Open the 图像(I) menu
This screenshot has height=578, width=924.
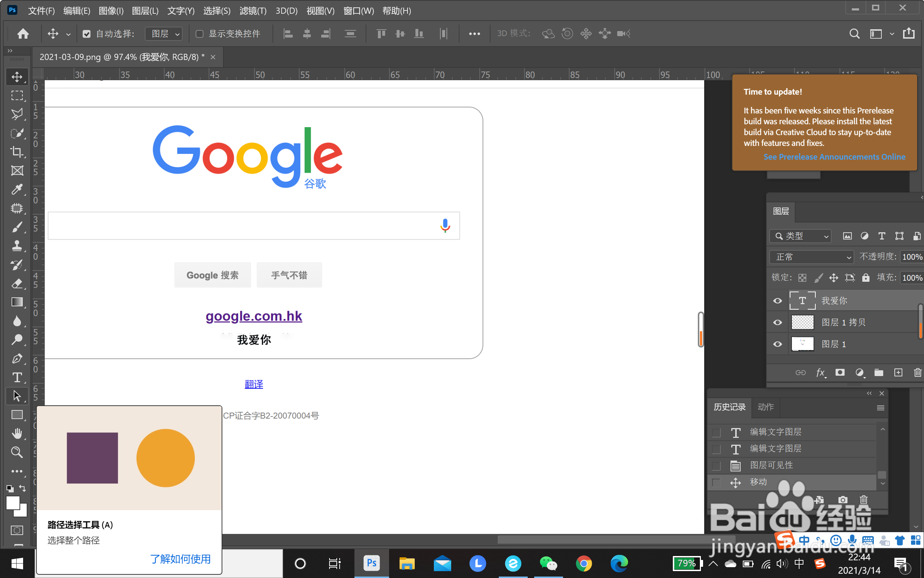point(111,11)
